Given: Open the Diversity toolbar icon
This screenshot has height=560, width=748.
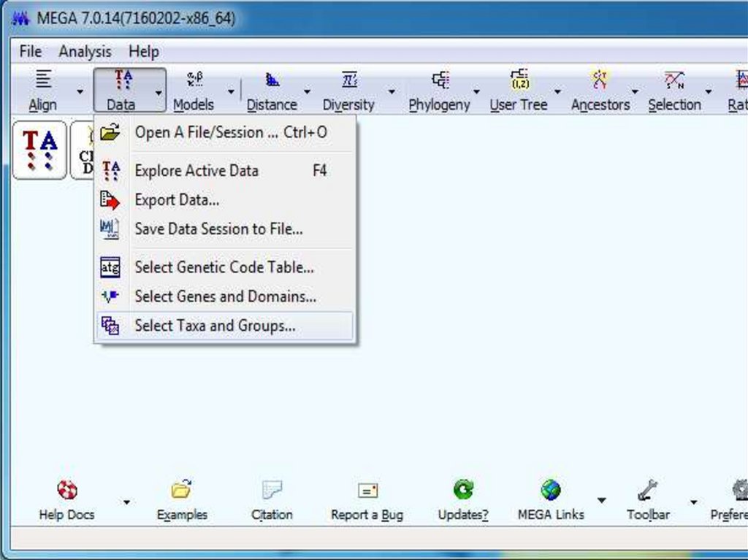Looking at the screenshot, I should [350, 79].
